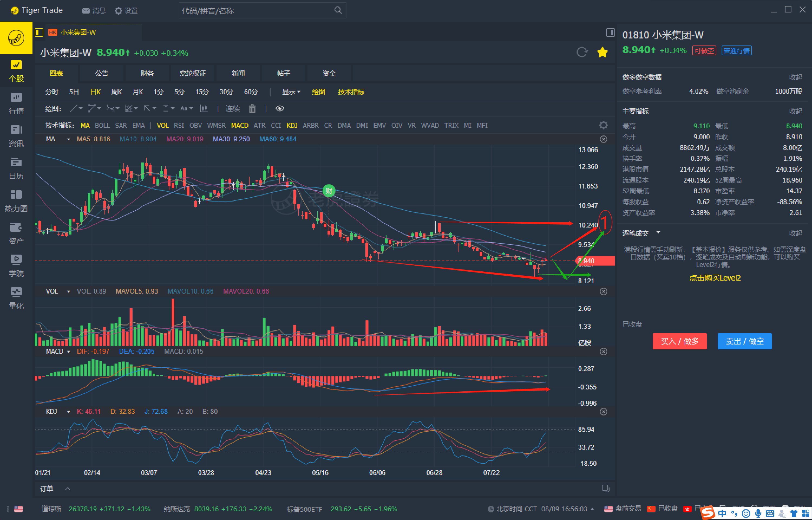Switch to the 财务 tab
812x520 pixels.
(147, 73)
